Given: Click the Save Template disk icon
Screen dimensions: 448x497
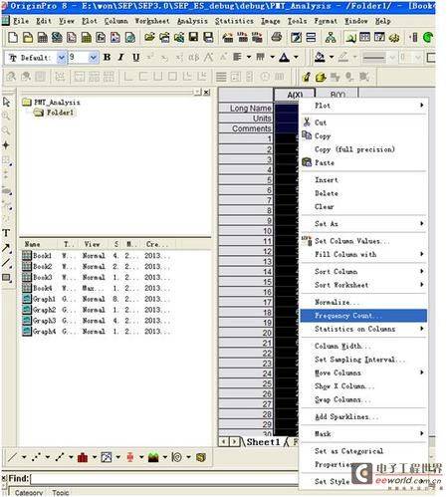Looking at the screenshot, I should 208,38.
